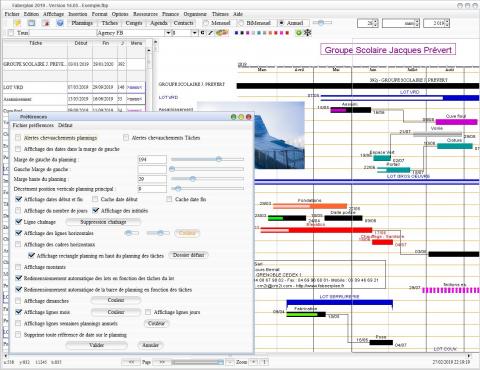Switch to the Congés tab
This screenshot has width=480, height=370.
(x=134, y=23)
